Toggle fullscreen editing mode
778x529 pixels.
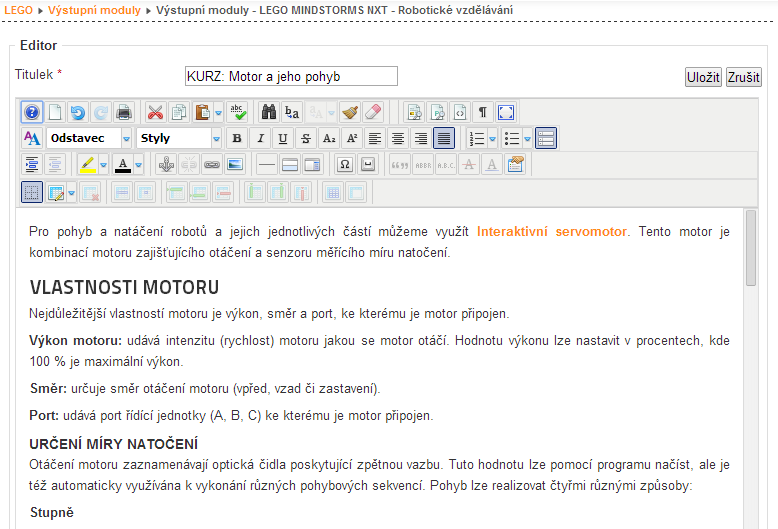point(506,112)
